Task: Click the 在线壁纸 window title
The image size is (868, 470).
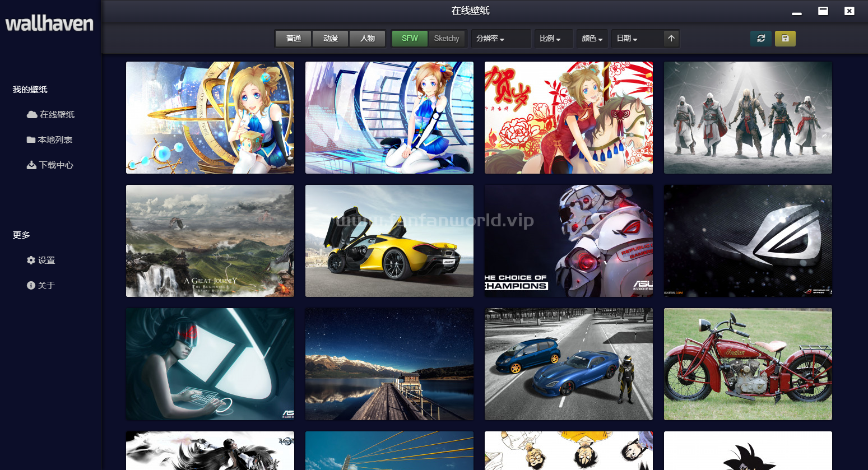Action: [471, 11]
